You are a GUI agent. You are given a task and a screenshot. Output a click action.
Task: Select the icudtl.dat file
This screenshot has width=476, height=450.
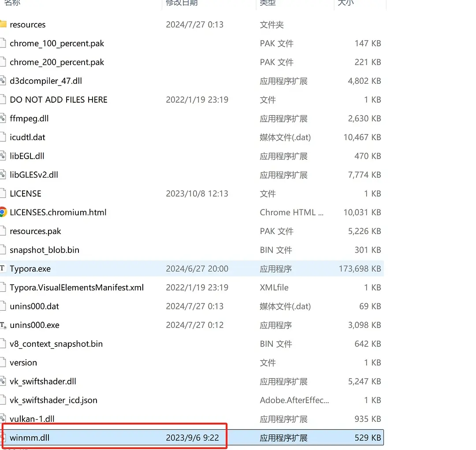click(x=192, y=137)
